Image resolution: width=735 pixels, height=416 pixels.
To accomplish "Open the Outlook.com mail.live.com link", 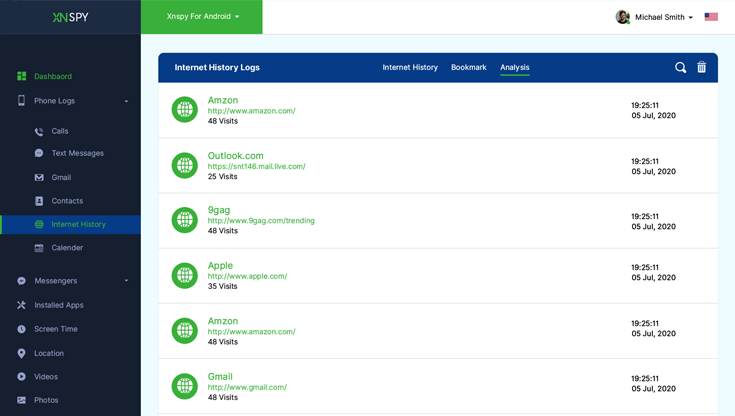I will tap(256, 167).
